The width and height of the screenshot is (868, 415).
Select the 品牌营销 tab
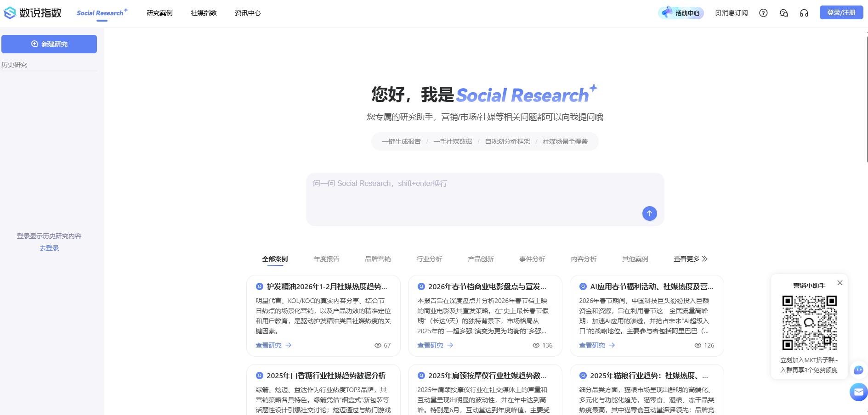(377, 259)
